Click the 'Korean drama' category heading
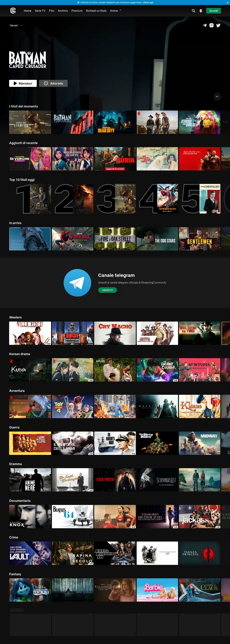This screenshot has width=230, height=644. tap(20, 354)
